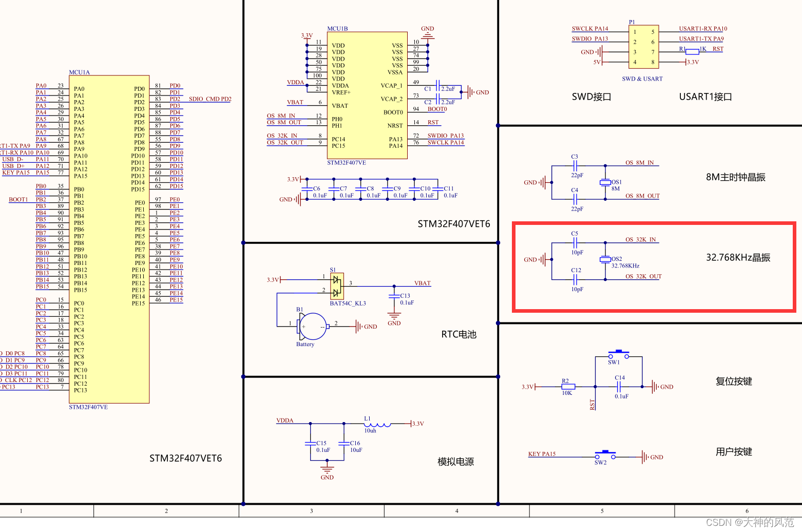Click the 'USART1-TX PA9' label at P1

click(701, 39)
